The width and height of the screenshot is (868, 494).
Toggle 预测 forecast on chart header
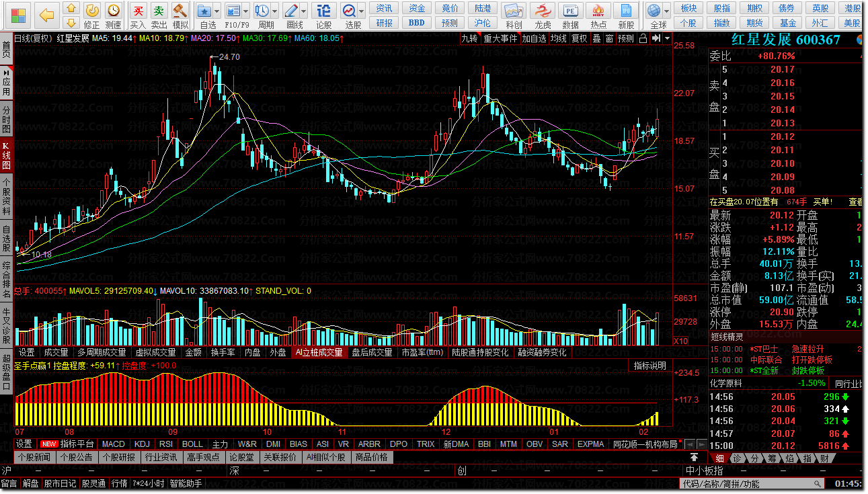[626, 38]
